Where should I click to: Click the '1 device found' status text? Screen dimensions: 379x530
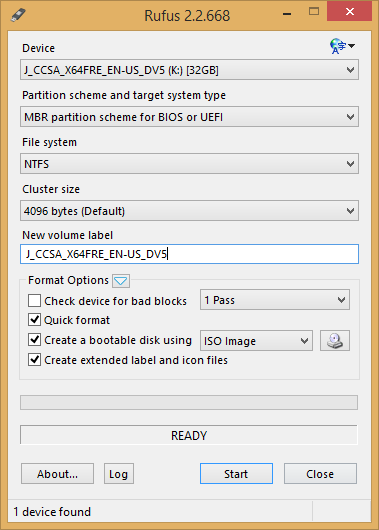pos(52,511)
